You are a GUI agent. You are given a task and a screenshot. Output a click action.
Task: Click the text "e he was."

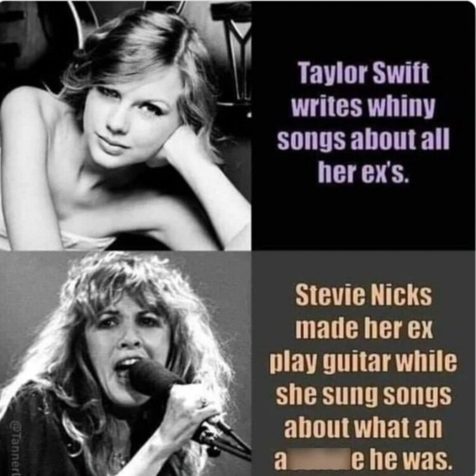coord(400,461)
